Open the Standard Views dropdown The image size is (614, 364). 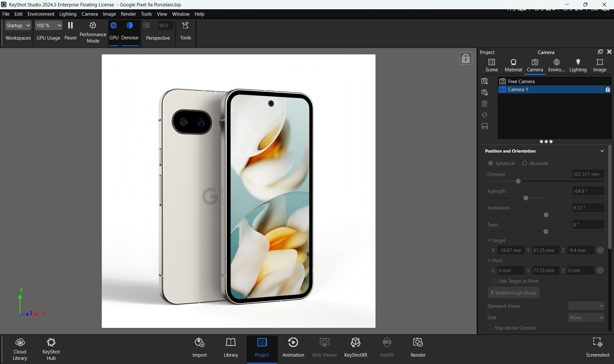tap(586, 306)
